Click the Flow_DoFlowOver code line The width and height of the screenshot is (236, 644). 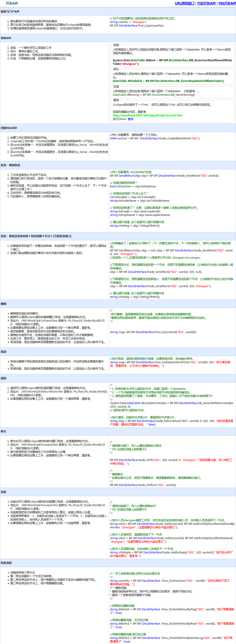pyautogui.click(x=171, y=582)
